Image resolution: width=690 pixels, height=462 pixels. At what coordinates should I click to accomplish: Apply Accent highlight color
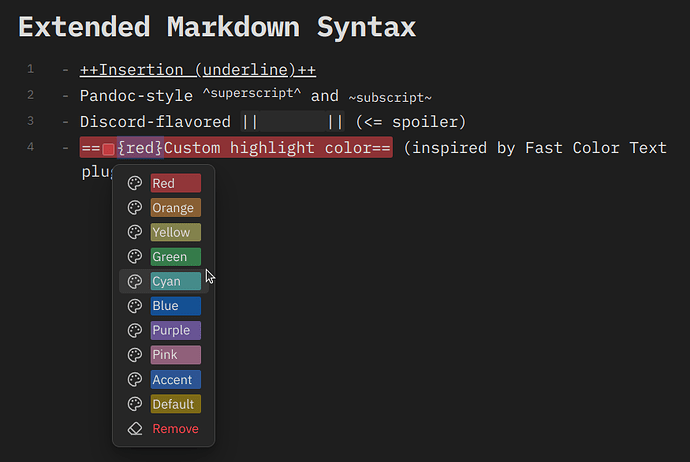tap(176, 379)
